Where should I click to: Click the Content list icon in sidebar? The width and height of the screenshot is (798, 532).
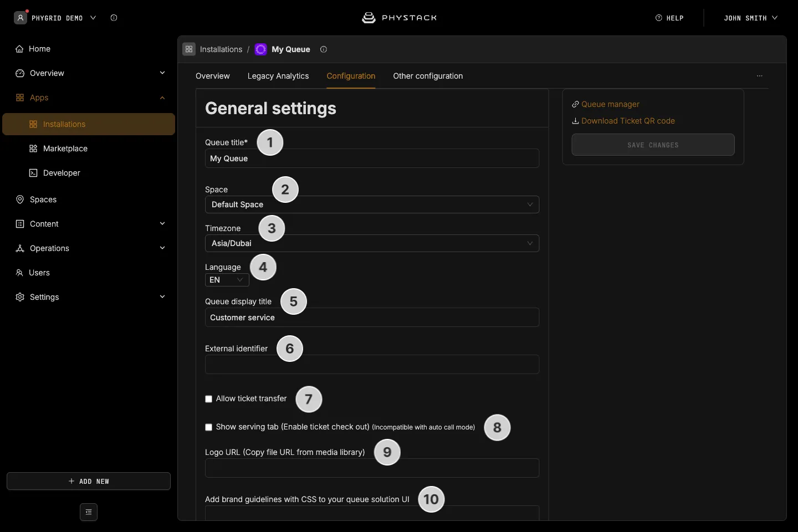[20, 224]
